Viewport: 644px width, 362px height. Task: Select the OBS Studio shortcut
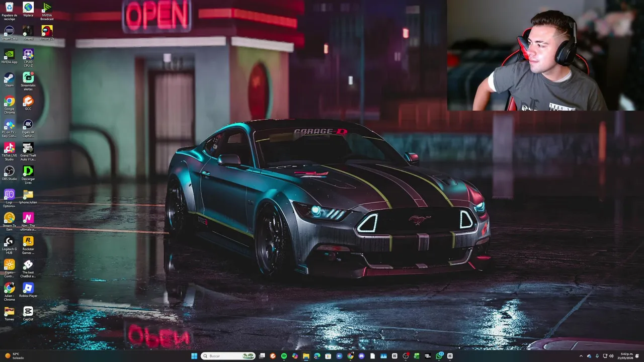click(x=9, y=173)
